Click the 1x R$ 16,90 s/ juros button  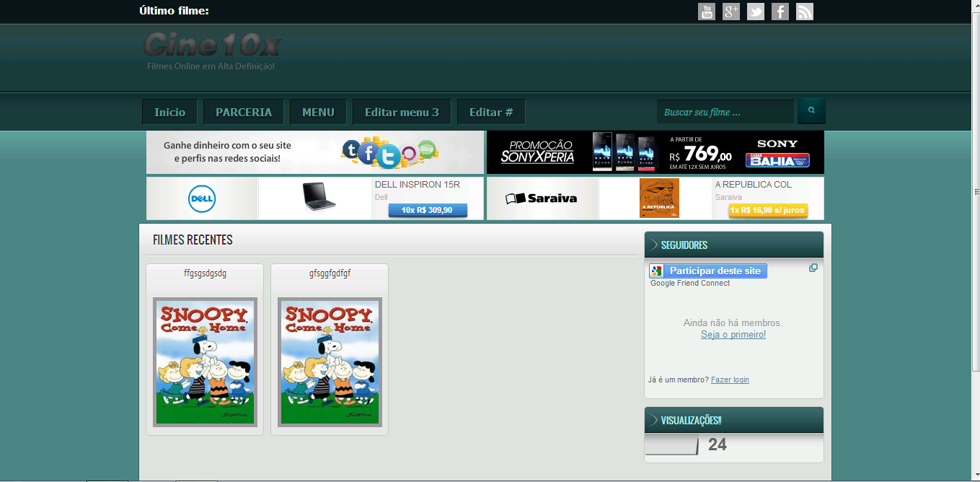pyautogui.click(x=768, y=210)
